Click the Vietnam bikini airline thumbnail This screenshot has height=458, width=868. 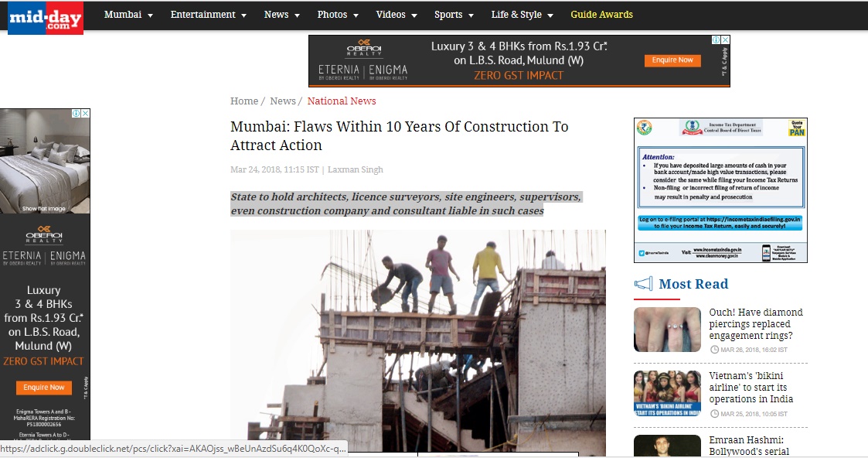[667, 393]
